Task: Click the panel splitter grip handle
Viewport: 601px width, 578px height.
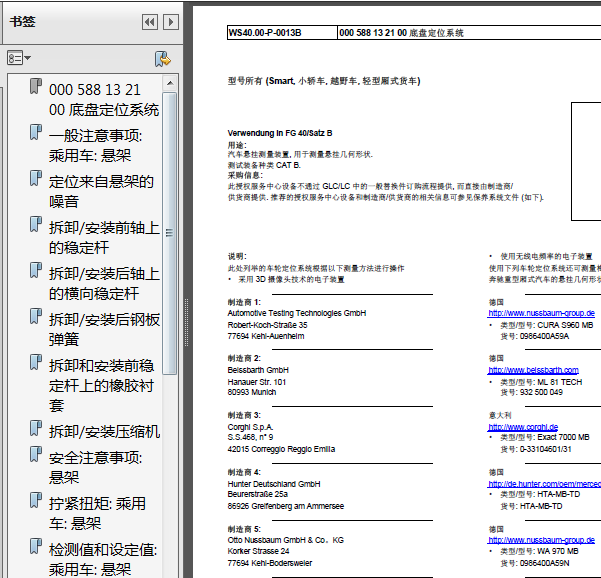Action: (x=186, y=322)
